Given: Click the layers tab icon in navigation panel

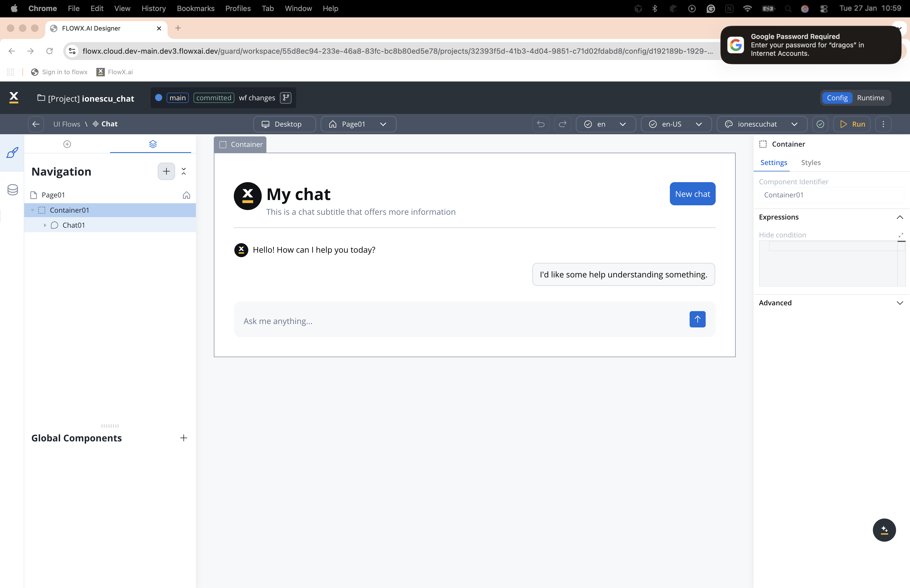Looking at the screenshot, I should pos(153,144).
